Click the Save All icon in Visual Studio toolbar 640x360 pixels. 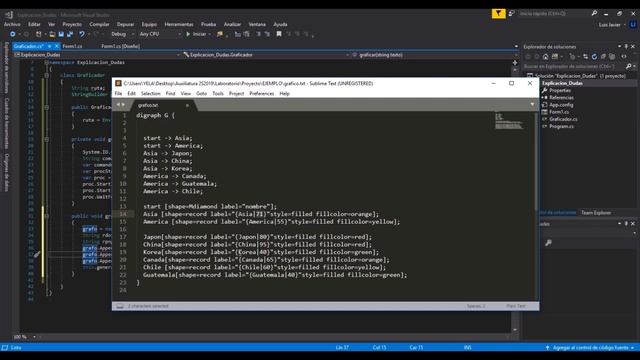70,34
